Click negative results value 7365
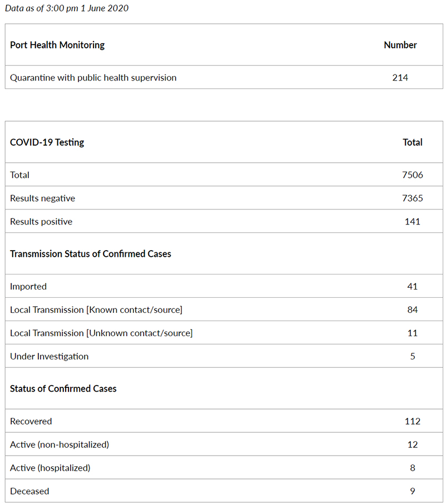This screenshot has height=504, width=445. click(x=413, y=198)
